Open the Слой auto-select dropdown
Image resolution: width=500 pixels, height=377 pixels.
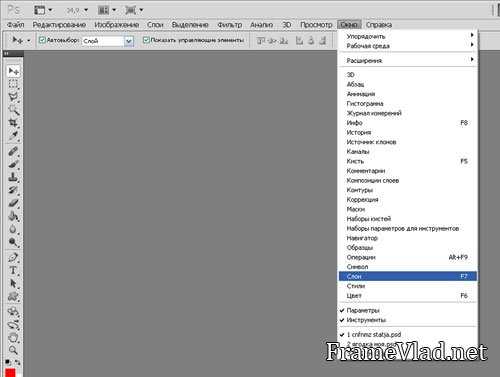click(129, 41)
